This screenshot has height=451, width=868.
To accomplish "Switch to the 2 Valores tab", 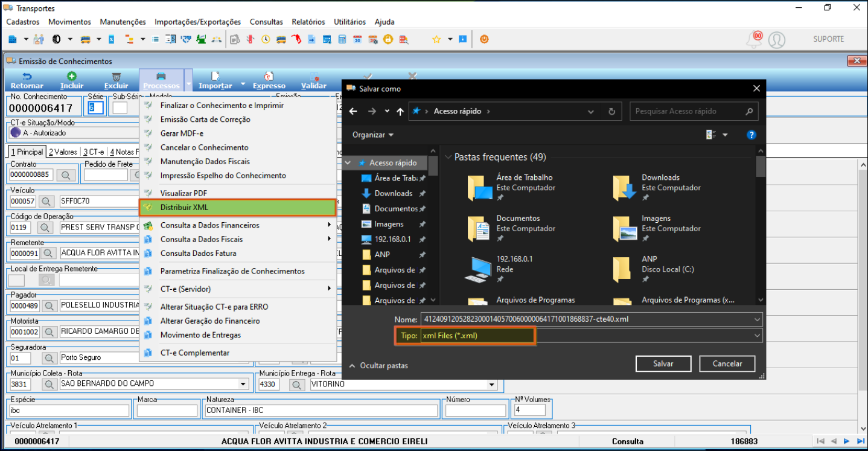I will tap(63, 152).
